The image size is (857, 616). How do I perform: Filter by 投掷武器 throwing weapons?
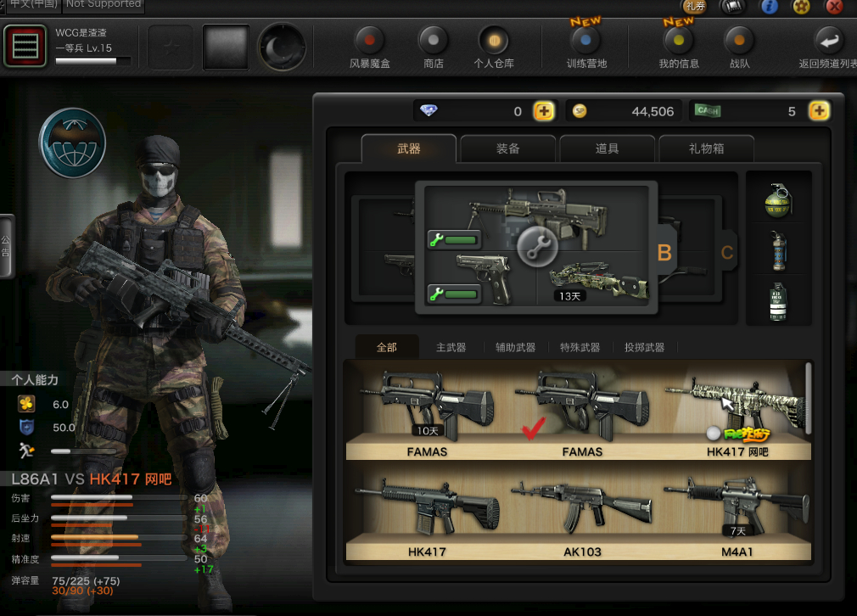[x=644, y=347]
